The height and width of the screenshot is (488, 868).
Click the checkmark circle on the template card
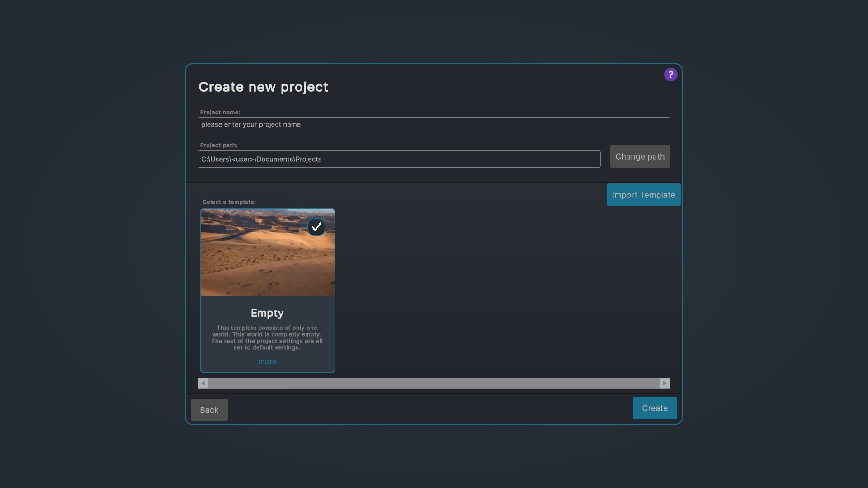(316, 226)
